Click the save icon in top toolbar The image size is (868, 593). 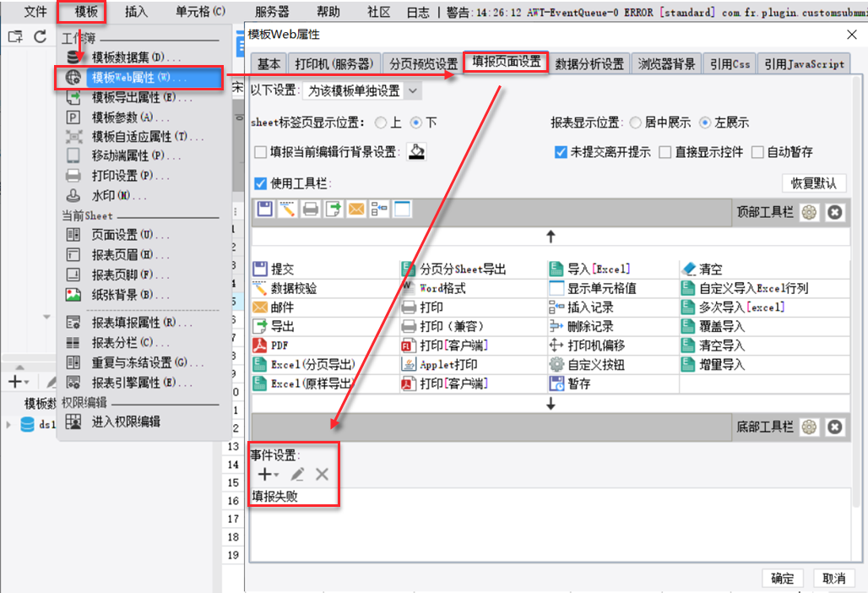click(264, 209)
